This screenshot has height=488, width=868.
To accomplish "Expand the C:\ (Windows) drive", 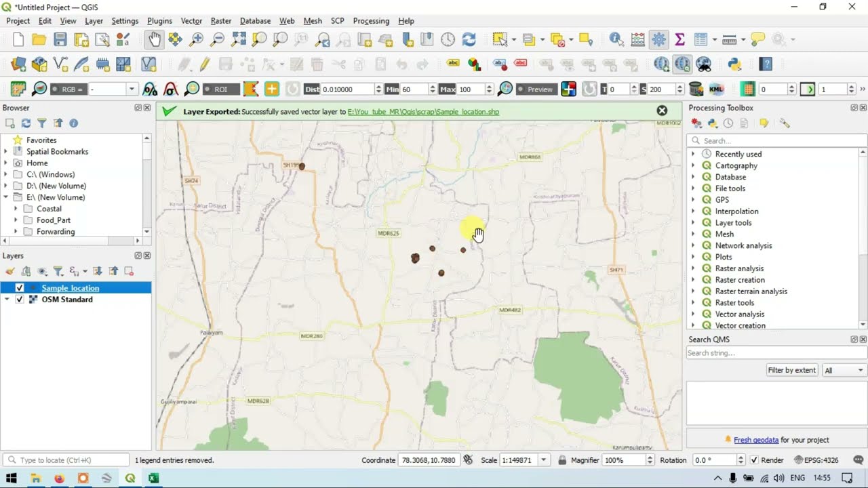I will (x=5, y=175).
